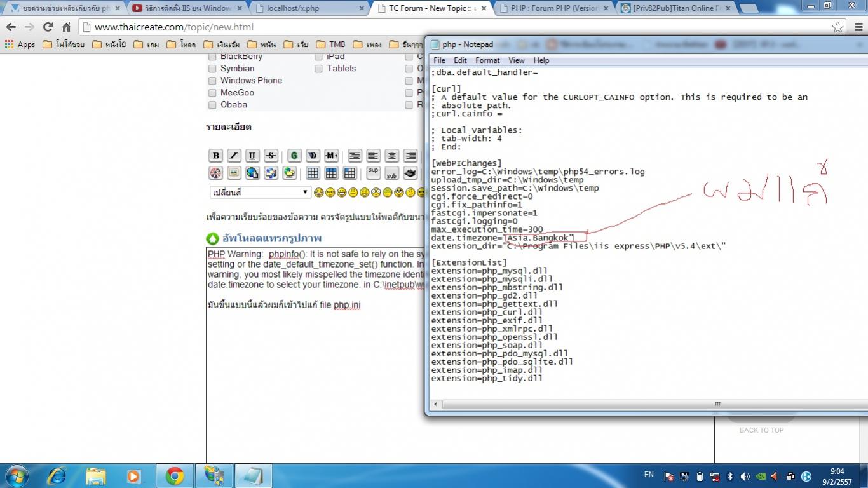
Task: Click the strikethrough S icon
Action: click(x=271, y=156)
